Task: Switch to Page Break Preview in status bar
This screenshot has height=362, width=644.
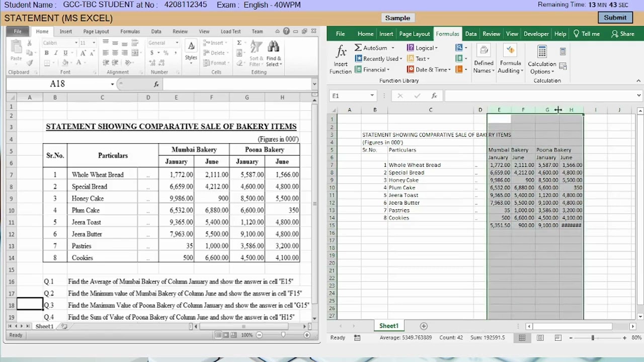Action: click(x=558, y=338)
